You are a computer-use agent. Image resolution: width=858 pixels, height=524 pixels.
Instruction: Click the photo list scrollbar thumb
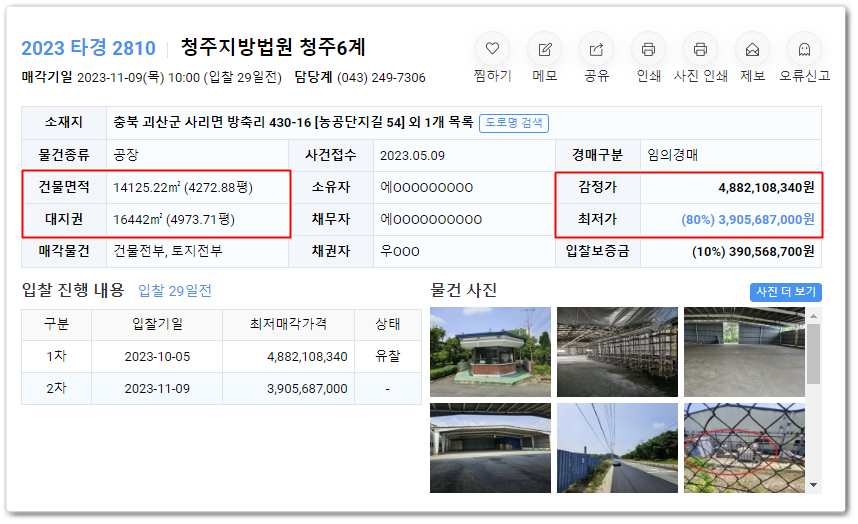click(814, 354)
